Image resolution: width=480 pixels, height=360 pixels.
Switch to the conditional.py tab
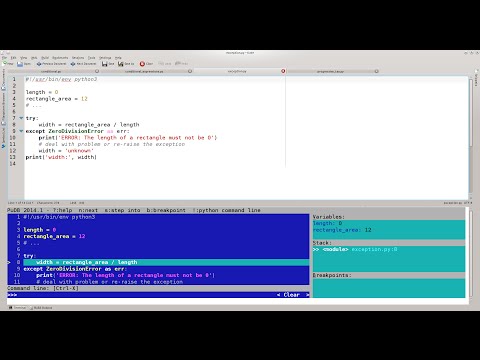(51, 71)
